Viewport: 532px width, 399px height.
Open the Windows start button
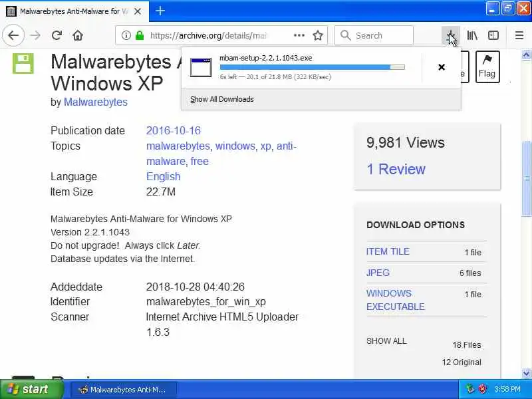[31, 389]
